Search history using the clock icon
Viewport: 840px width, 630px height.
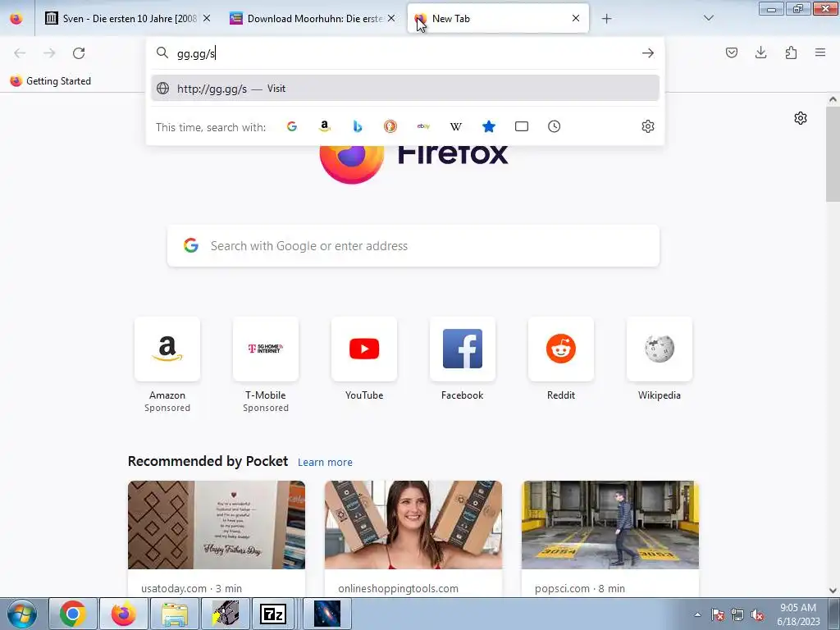click(x=554, y=126)
